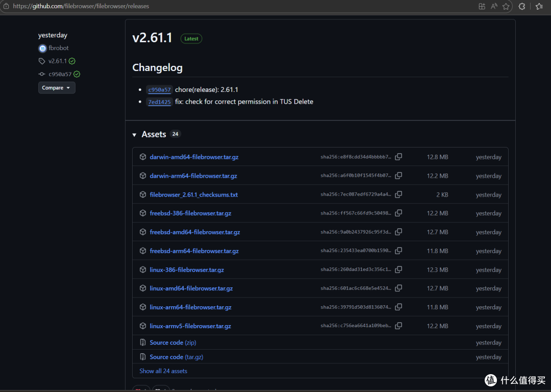Copy sha256 of linux-386-filebrowser.tar.gz

pos(398,269)
